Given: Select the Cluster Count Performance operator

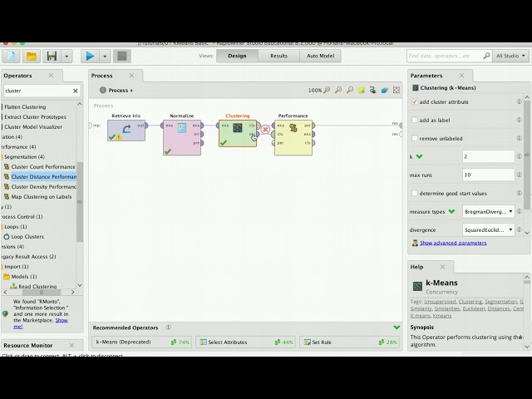Looking at the screenshot, I should [43, 166].
